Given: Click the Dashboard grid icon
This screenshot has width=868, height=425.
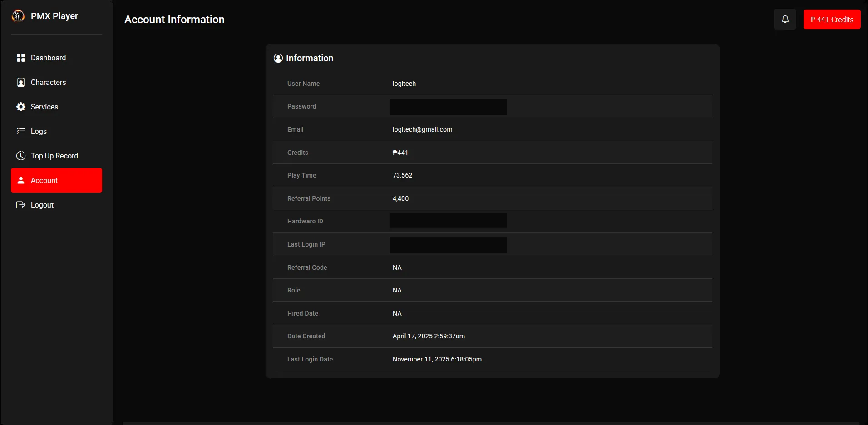Looking at the screenshot, I should click(x=21, y=58).
